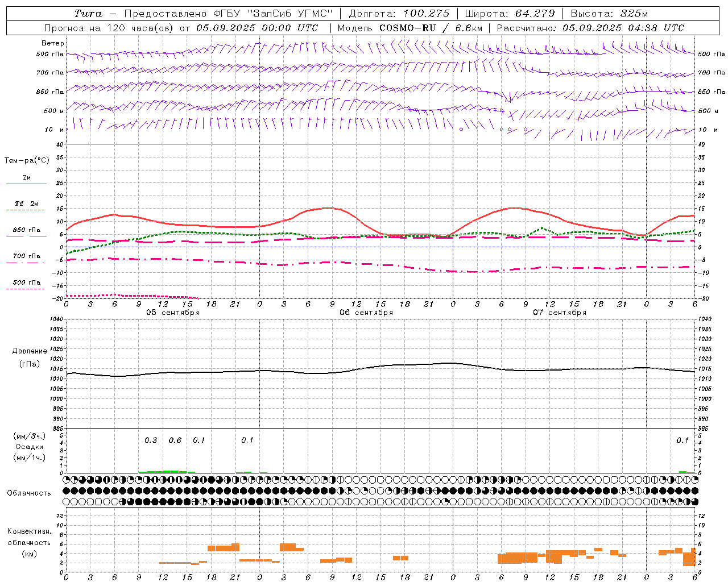Click the date label "06 сентября"
Image resolution: width=728 pixels, height=582 pixels.
[366, 313]
